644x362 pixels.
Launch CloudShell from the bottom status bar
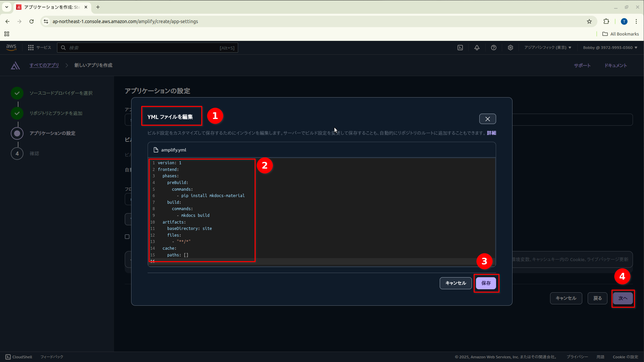18,357
